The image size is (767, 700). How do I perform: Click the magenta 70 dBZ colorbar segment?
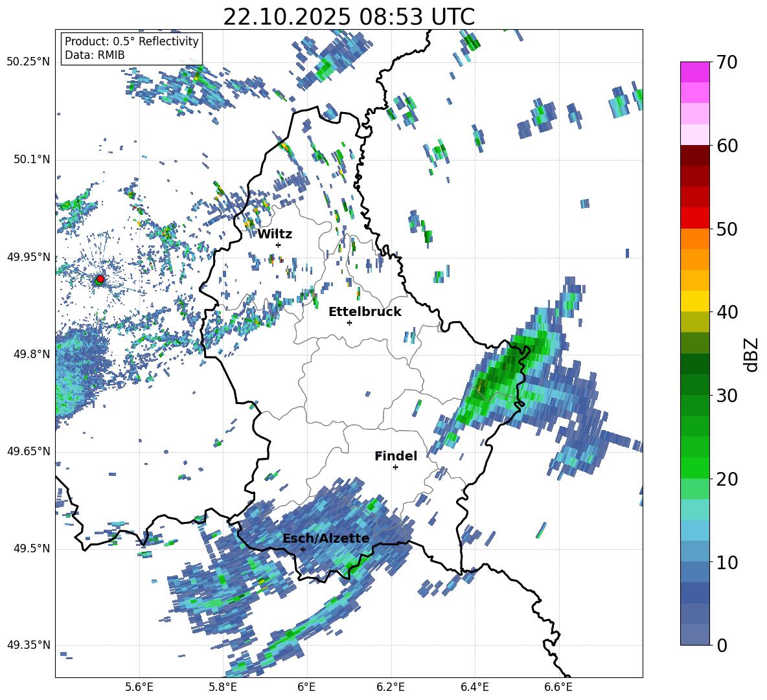[x=694, y=72]
